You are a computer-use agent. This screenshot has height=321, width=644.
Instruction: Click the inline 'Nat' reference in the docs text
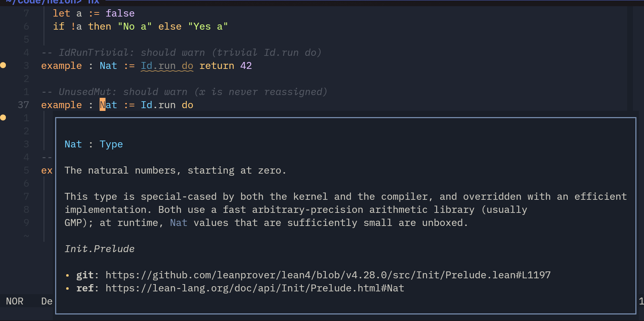[x=178, y=223]
